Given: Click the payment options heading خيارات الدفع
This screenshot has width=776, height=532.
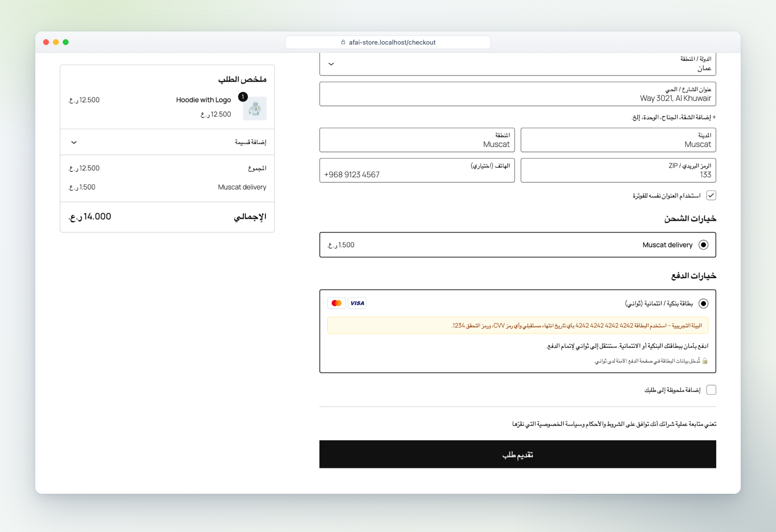Looking at the screenshot, I should click(x=694, y=276).
